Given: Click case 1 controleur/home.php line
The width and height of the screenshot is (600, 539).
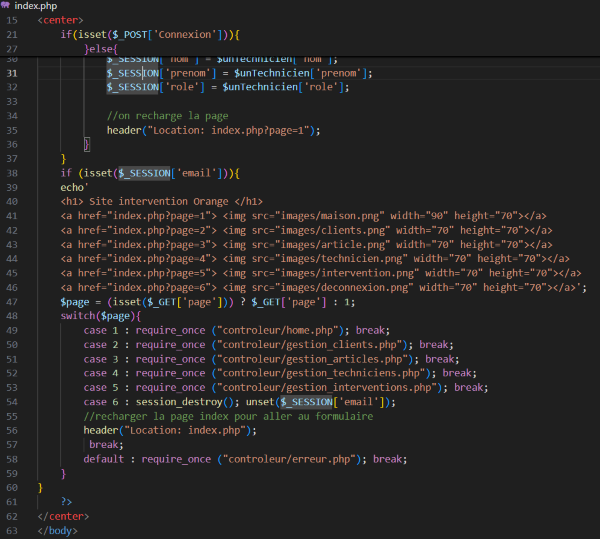Looking at the screenshot, I should coord(237,331).
